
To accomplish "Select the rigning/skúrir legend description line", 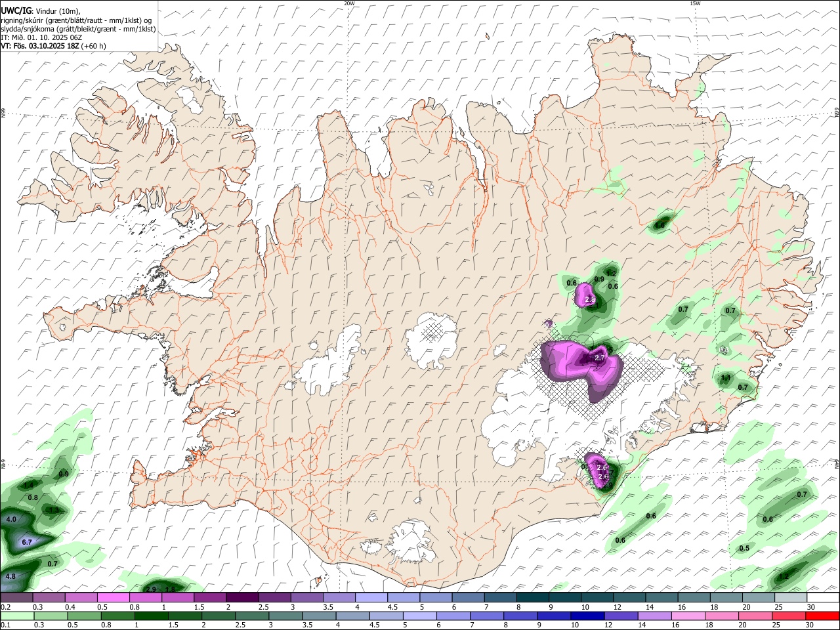I will (x=75, y=20).
